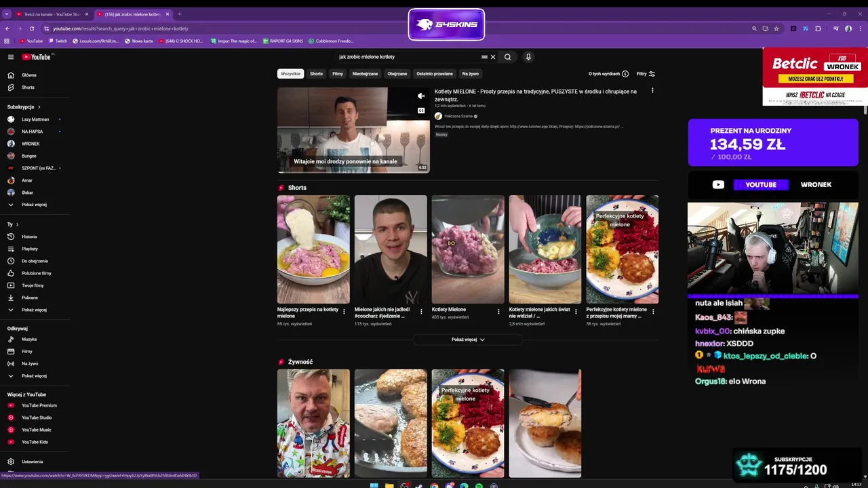Open options for 'Najlepszy przepis na kotlety' short
Image resolution: width=868 pixels, height=488 pixels.
pos(344,312)
